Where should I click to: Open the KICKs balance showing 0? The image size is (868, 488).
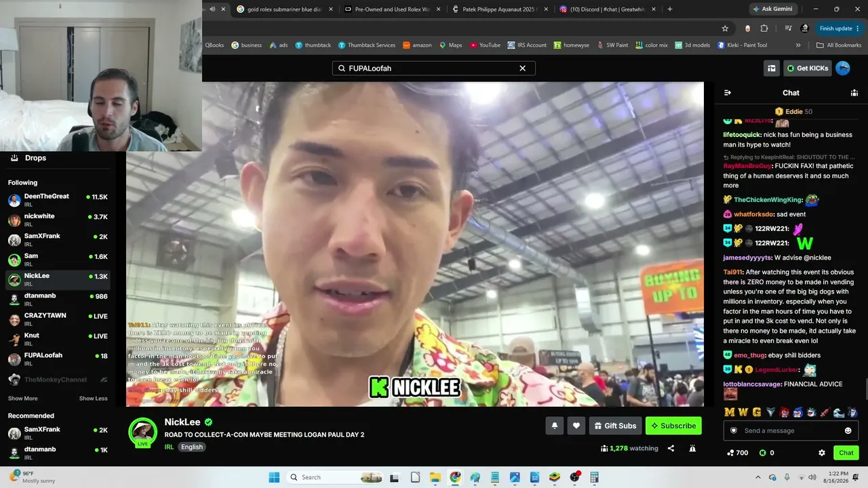click(767, 453)
